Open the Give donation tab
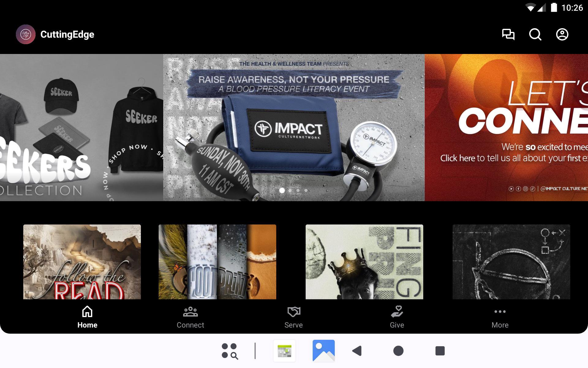The image size is (588, 368). tap(397, 317)
